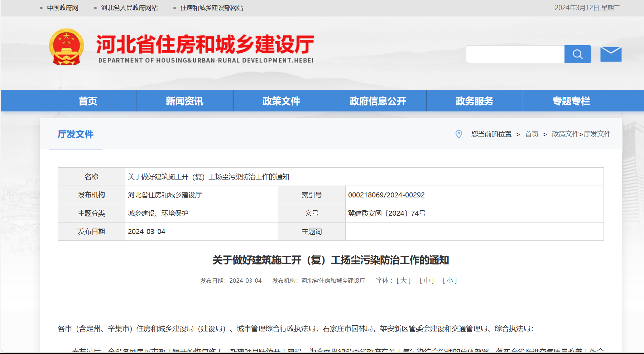Open the 专题专栏 navigation menu

tap(571, 101)
